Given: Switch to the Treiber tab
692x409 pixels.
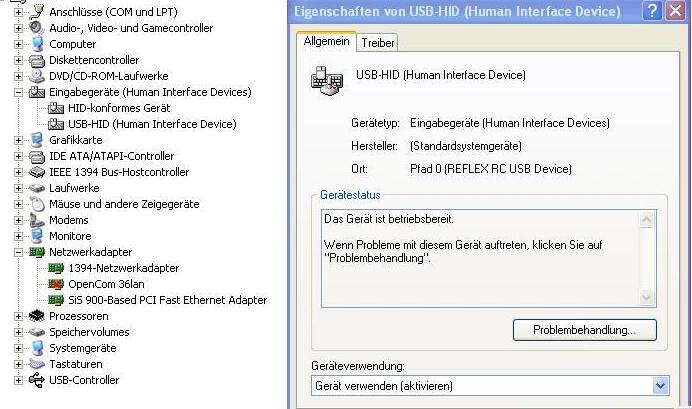Looking at the screenshot, I should point(377,43).
